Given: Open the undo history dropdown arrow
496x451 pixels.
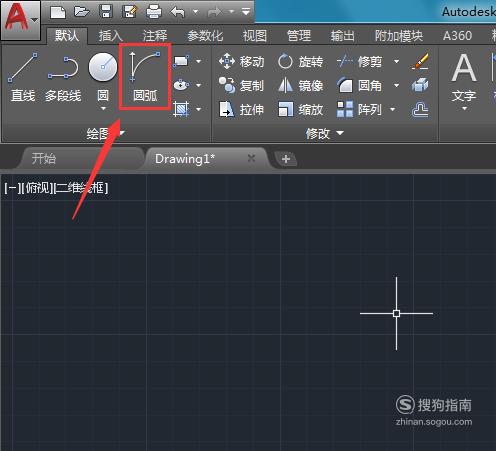Looking at the screenshot, I should click(x=196, y=12).
